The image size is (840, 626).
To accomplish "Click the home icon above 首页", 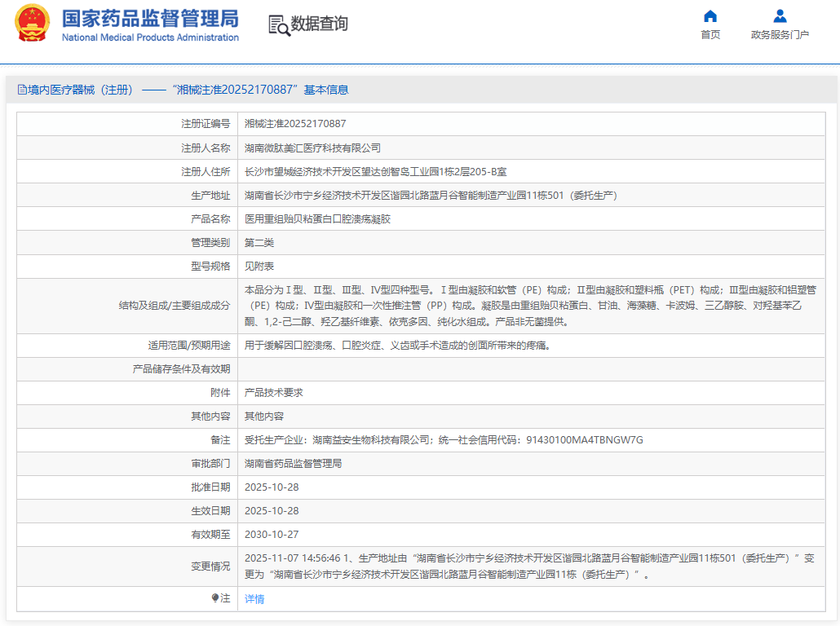I will [710, 15].
